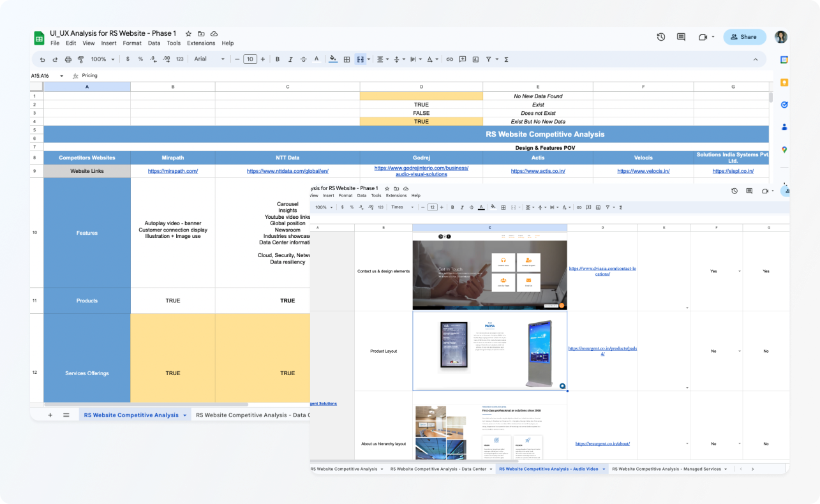Viewport: 820px width, 504px height.
Task: Open Edit menu in back window
Action: pos(71,43)
